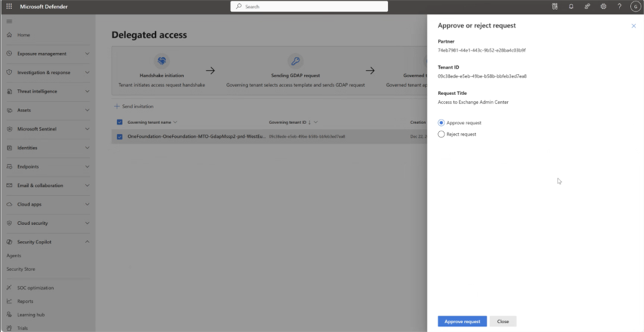This screenshot has width=644, height=332.
Task: Open Governing tenant name column dropdown
Action: (x=176, y=122)
